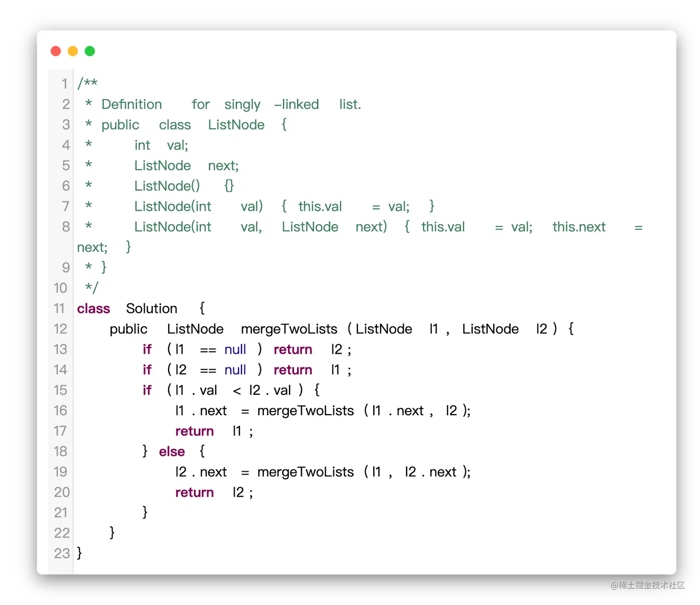This screenshot has width=700, height=605.
Task: Click the return l2 statement on line 20
Action: [213, 492]
